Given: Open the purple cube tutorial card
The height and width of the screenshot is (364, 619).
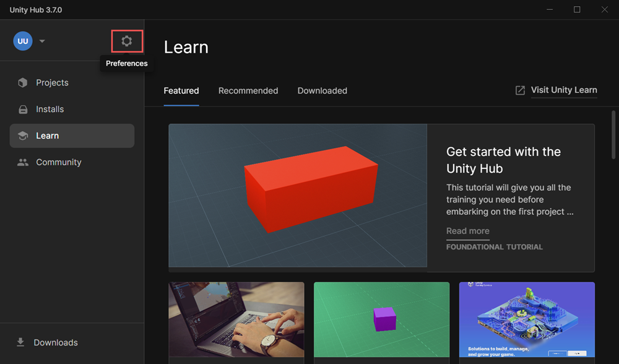Looking at the screenshot, I should pyautogui.click(x=382, y=320).
